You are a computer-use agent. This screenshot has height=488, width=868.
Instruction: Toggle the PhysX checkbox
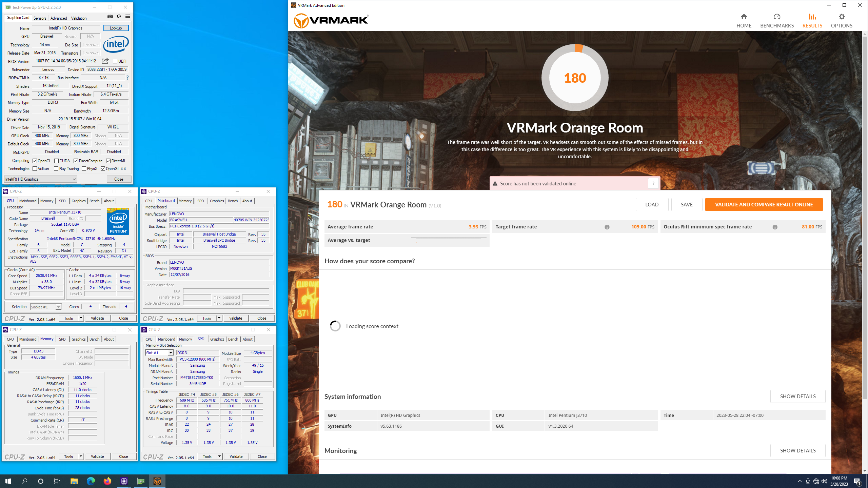(x=84, y=169)
